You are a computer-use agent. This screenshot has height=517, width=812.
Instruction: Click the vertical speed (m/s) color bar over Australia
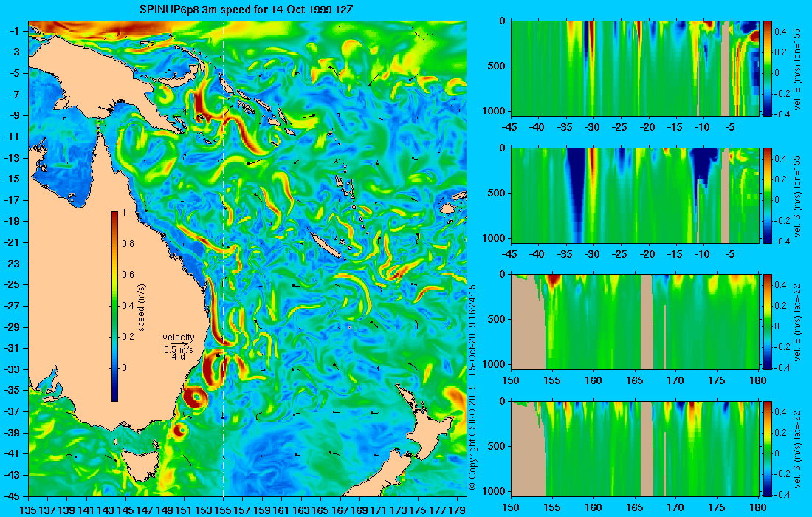(114, 307)
